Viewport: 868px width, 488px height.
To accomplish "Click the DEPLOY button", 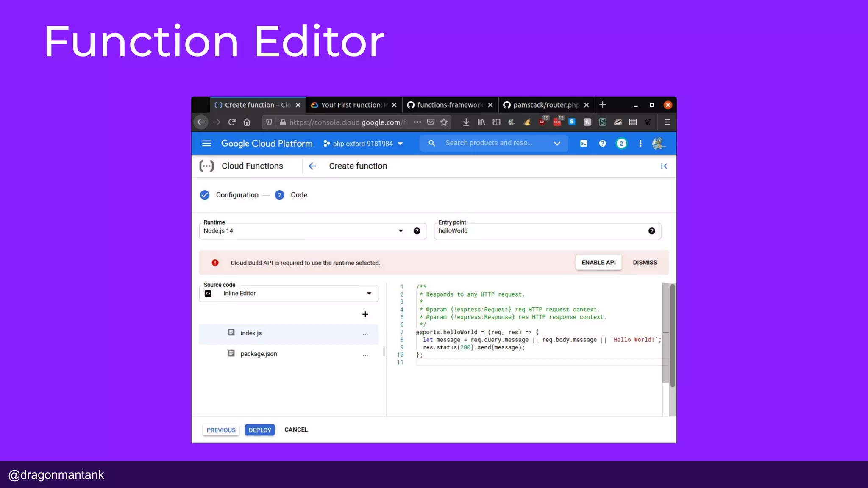I will [x=260, y=430].
